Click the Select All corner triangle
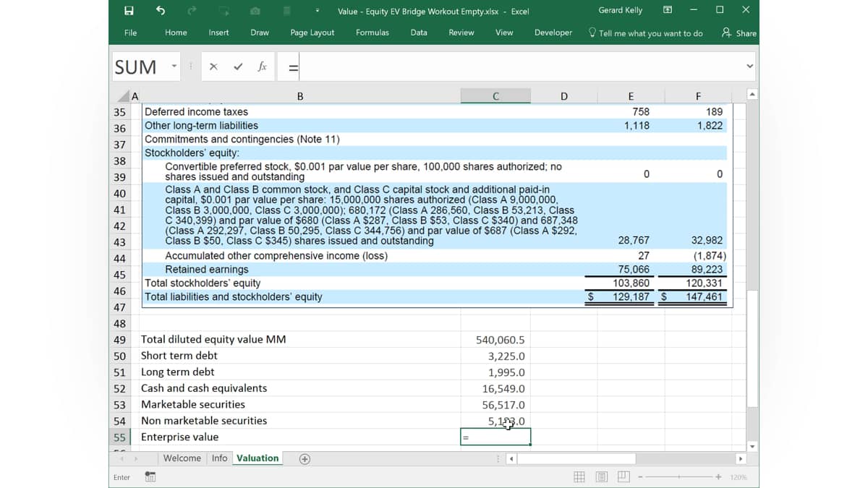 point(125,96)
